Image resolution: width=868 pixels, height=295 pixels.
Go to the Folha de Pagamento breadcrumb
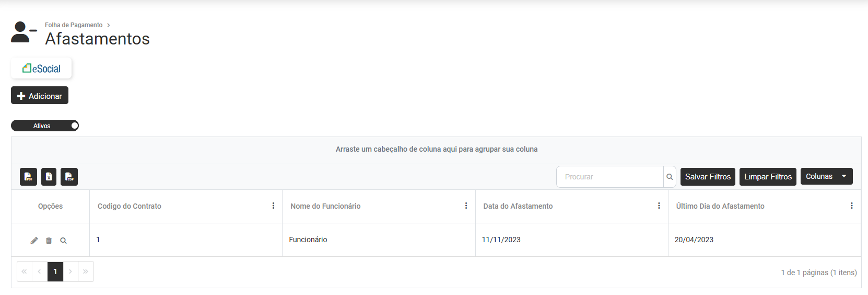point(74,25)
